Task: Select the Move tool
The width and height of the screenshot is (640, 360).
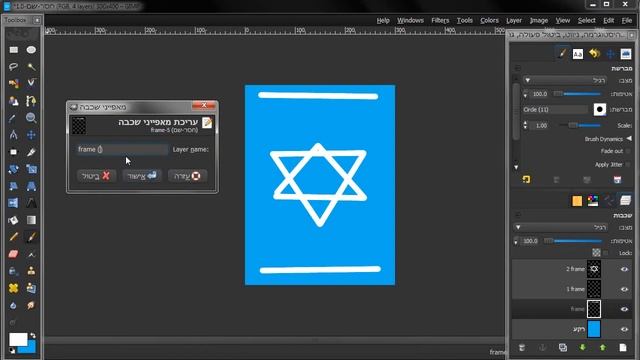Action: click(31, 135)
